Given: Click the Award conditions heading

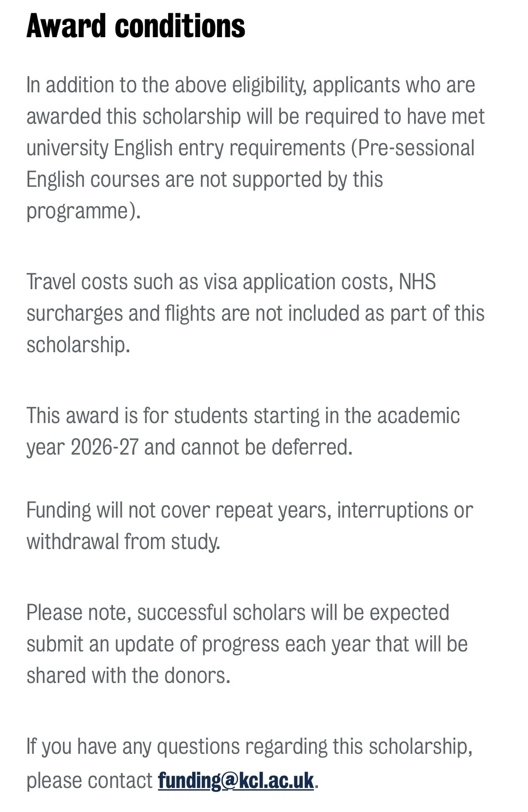Looking at the screenshot, I should pyautogui.click(x=135, y=26).
